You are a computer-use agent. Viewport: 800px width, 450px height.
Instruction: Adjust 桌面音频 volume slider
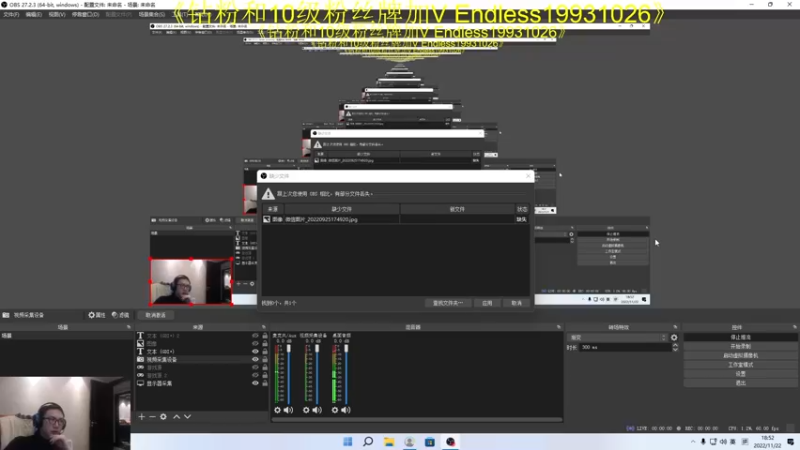(x=345, y=374)
